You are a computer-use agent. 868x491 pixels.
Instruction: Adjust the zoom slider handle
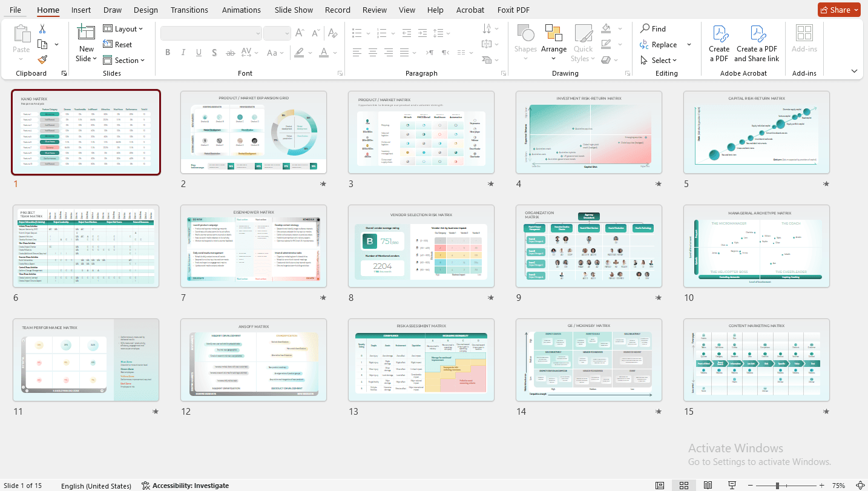click(777, 486)
